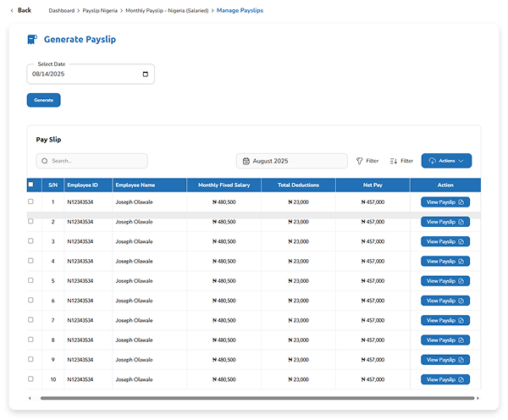Open the Actions dropdown

[x=446, y=161]
